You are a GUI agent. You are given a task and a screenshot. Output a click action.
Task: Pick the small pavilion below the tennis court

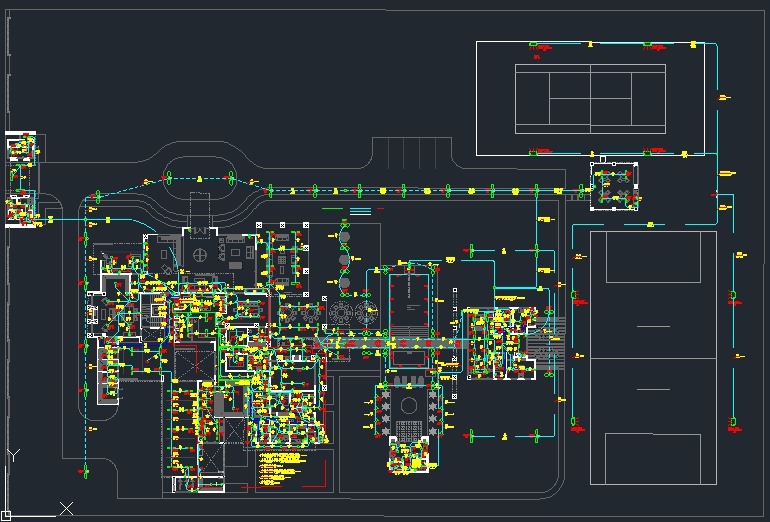coord(614,186)
